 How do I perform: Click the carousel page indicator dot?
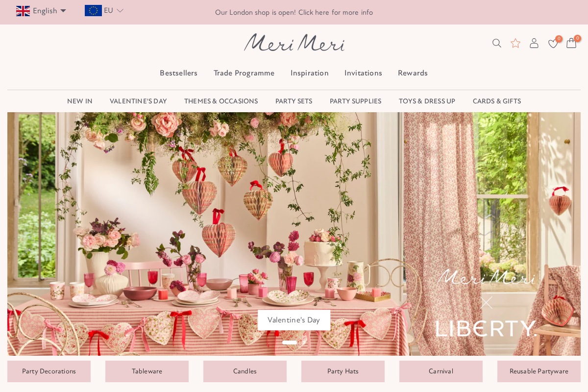tap(290, 343)
